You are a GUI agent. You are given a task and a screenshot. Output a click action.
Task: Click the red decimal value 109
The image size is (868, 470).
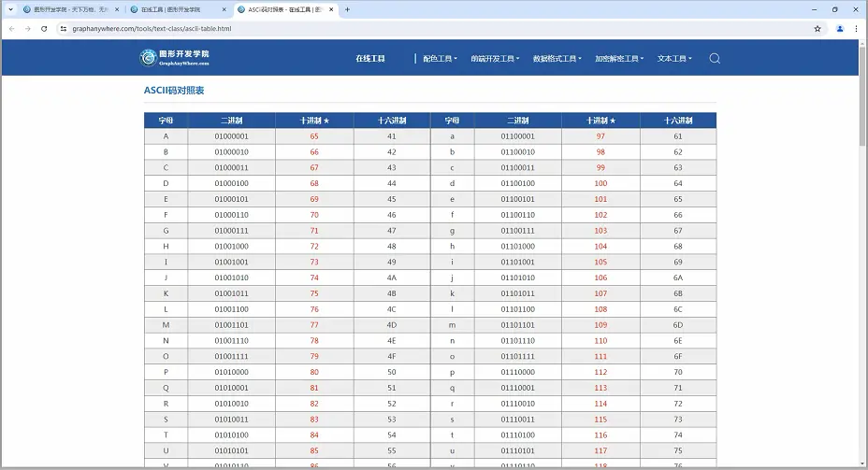click(600, 324)
